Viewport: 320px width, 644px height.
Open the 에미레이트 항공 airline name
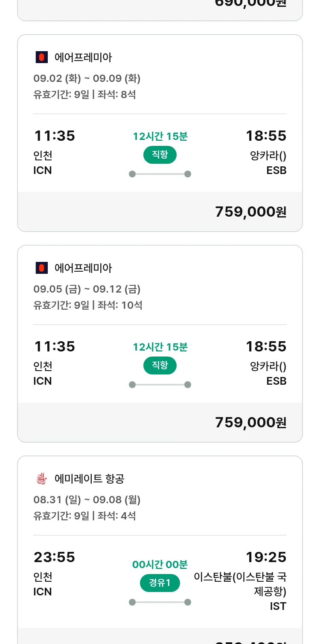pyautogui.click(x=90, y=479)
